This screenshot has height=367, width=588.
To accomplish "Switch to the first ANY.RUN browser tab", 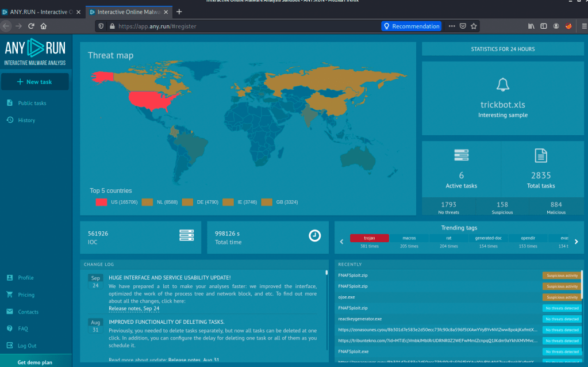I will click(x=40, y=12).
